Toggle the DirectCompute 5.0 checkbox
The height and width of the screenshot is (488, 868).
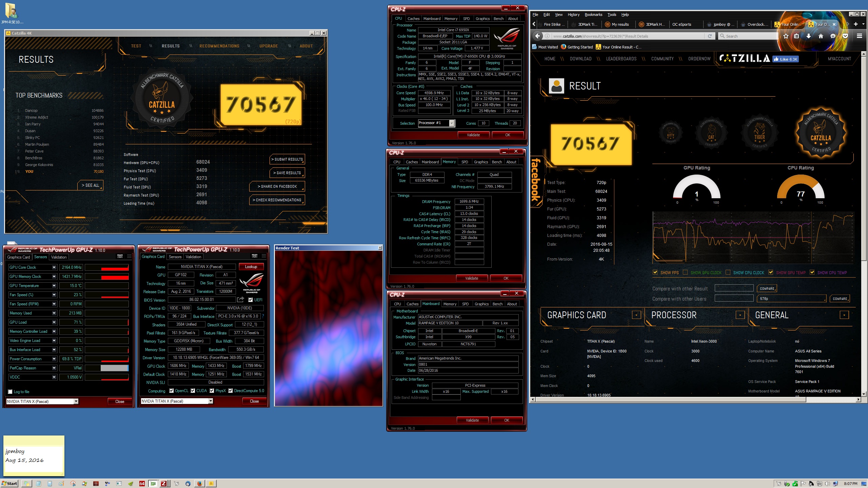[x=231, y=391]
